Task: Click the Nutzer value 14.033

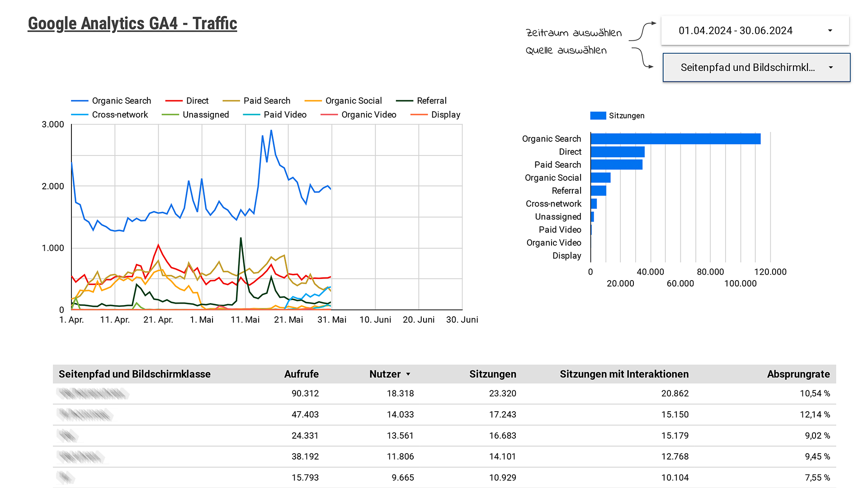Action: click(400, 414)
